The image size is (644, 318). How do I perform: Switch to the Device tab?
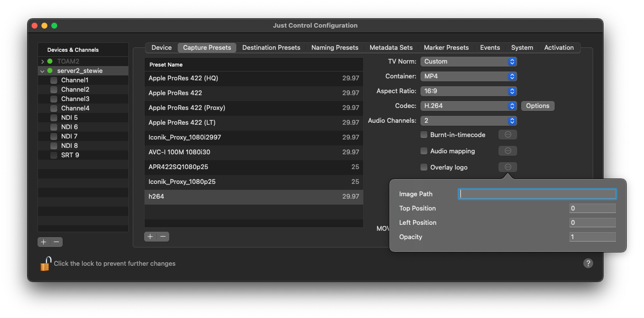161,48
